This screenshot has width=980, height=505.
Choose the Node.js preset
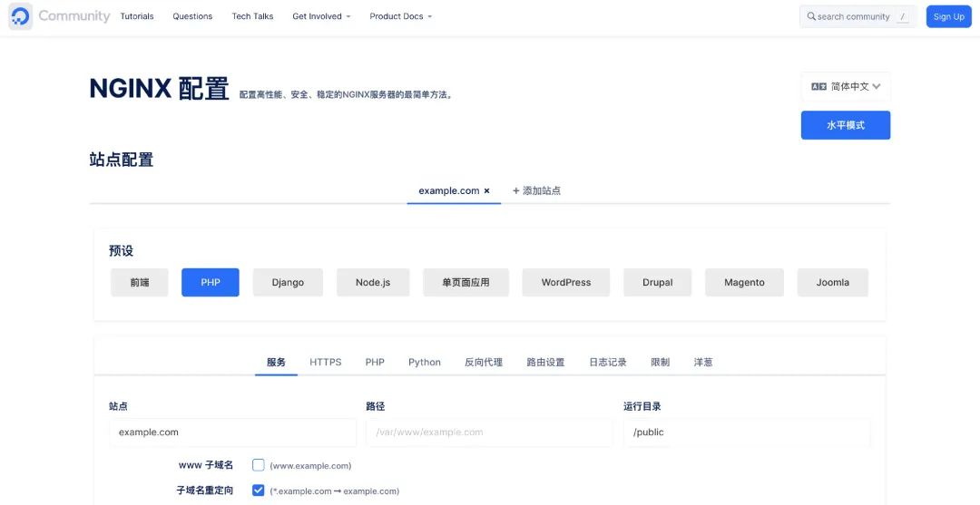tap(373, 282)
